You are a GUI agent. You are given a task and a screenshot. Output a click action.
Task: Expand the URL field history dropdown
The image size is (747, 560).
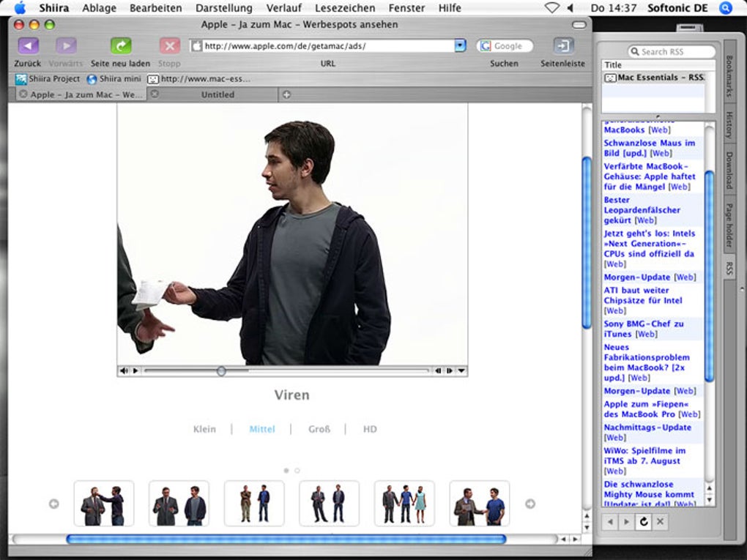coord(460,46)
